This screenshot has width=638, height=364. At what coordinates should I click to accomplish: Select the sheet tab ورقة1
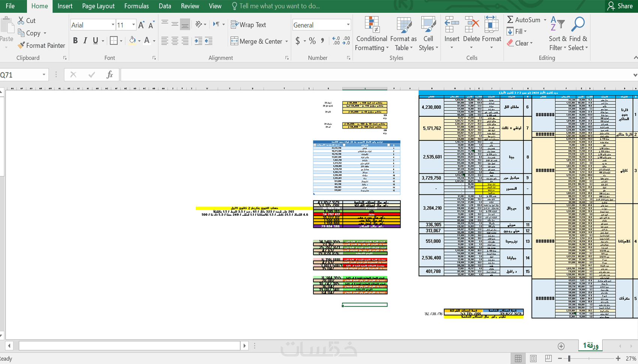tap(590, 346)
